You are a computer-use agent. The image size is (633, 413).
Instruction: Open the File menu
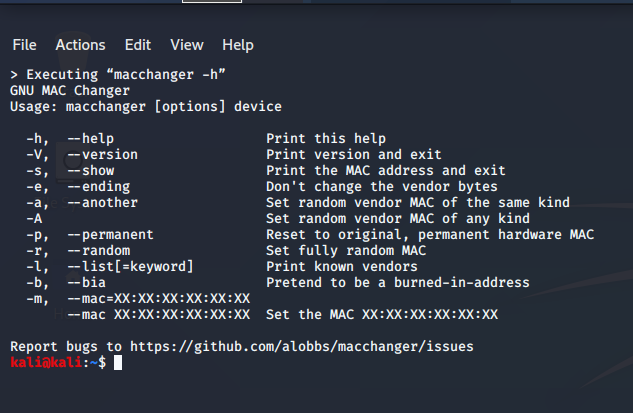(24, 45)
